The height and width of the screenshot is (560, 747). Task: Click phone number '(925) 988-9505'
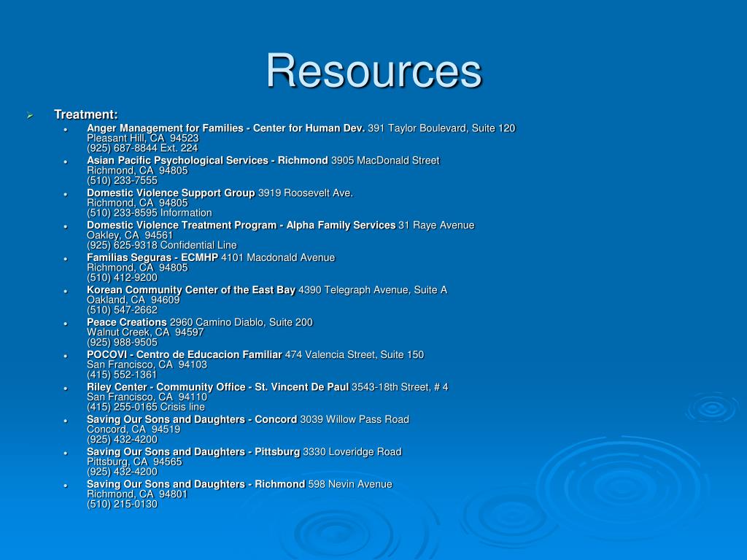[122, 343]
